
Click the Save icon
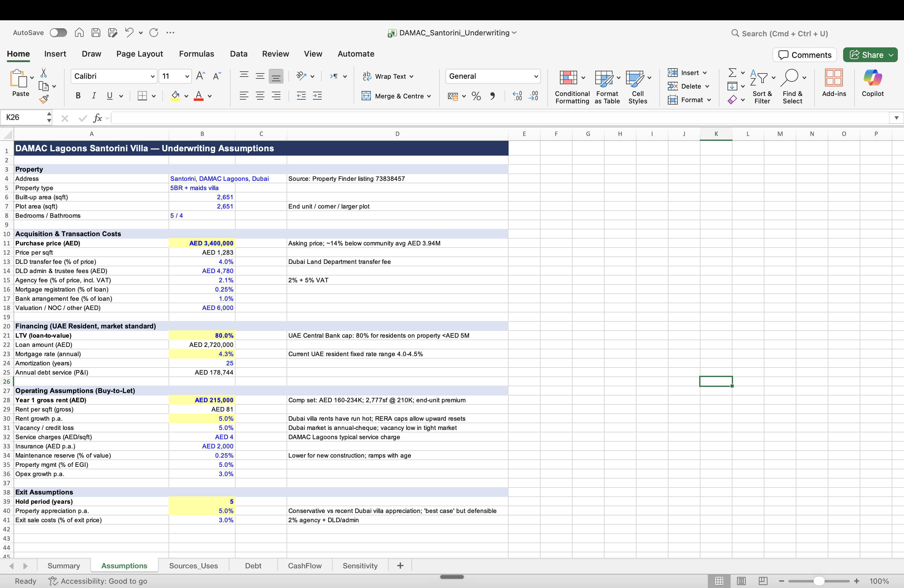(x=96, y=33)
